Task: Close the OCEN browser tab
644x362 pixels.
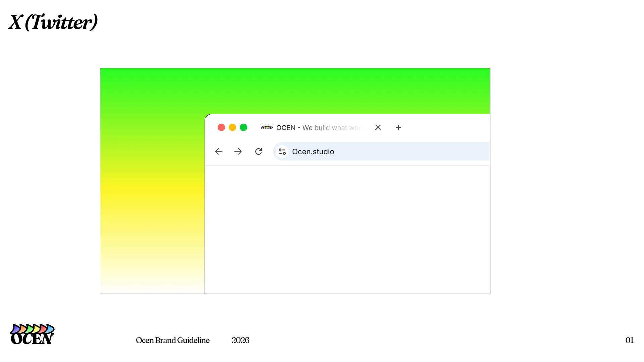Action: click(x=378, y=127)
